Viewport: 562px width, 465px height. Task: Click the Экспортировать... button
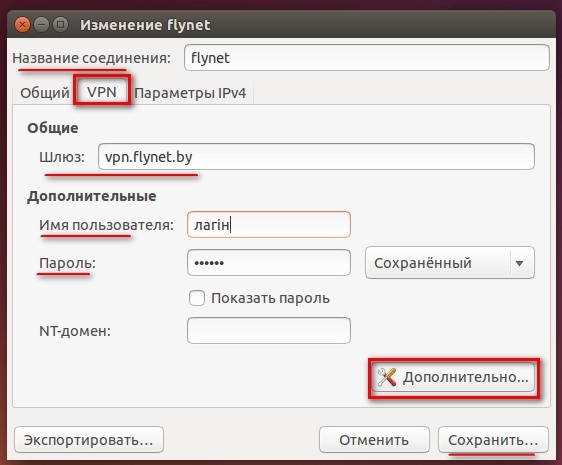pos(89,440)
